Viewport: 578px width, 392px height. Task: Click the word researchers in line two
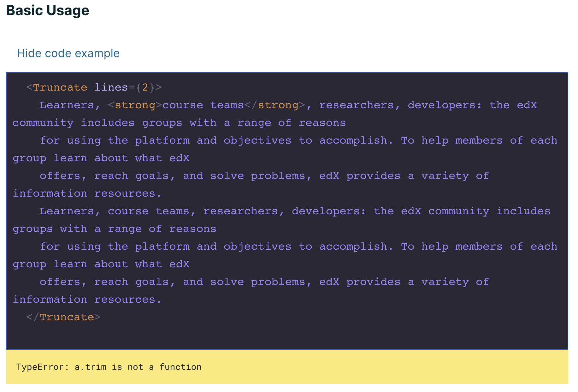click(x=357, y=105)
